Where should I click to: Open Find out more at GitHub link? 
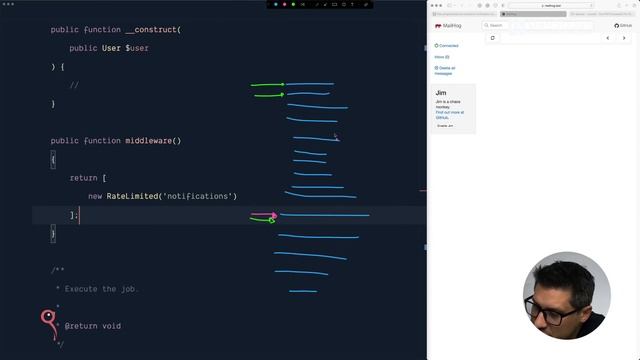449,115
